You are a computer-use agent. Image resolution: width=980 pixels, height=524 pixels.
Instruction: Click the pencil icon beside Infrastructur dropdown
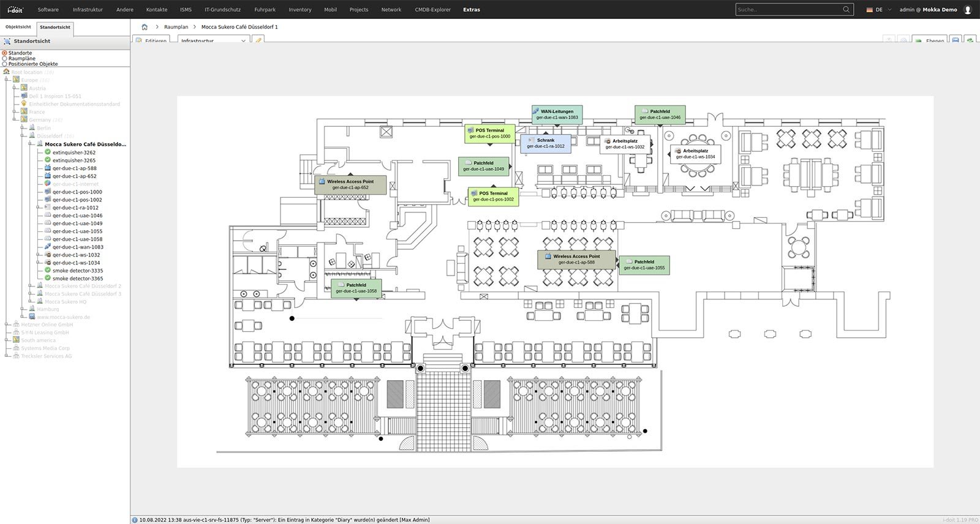click(x=258, y=40)
